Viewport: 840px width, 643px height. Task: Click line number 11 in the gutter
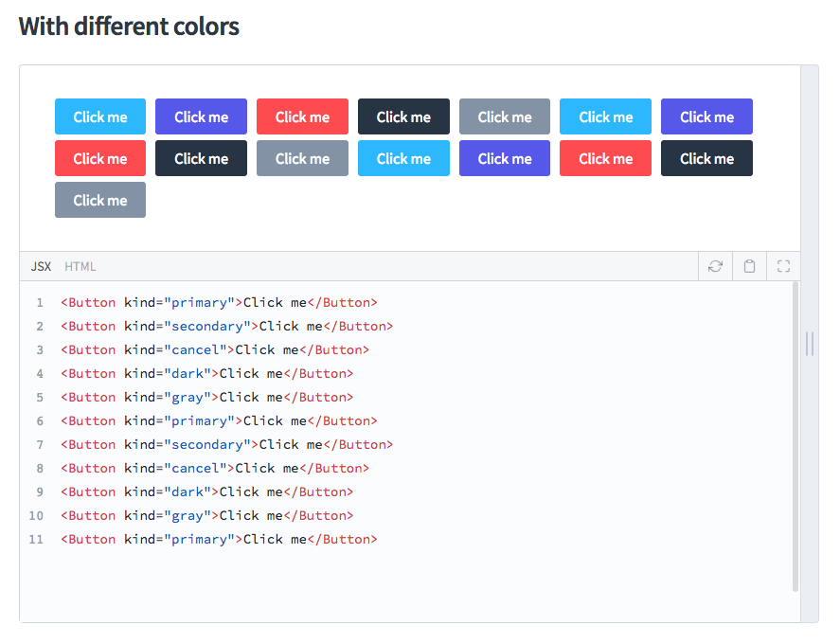click(x=36, y=540)
